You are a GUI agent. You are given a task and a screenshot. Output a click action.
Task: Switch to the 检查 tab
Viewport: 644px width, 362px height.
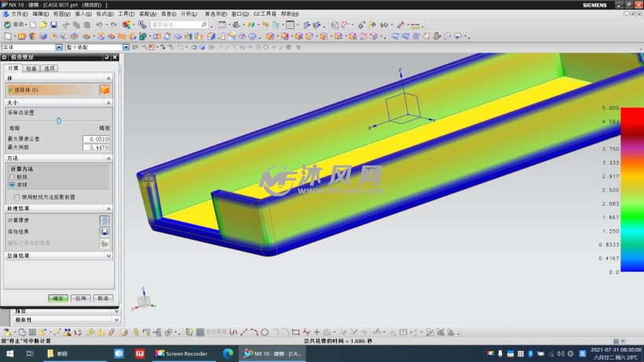[31, 68]
